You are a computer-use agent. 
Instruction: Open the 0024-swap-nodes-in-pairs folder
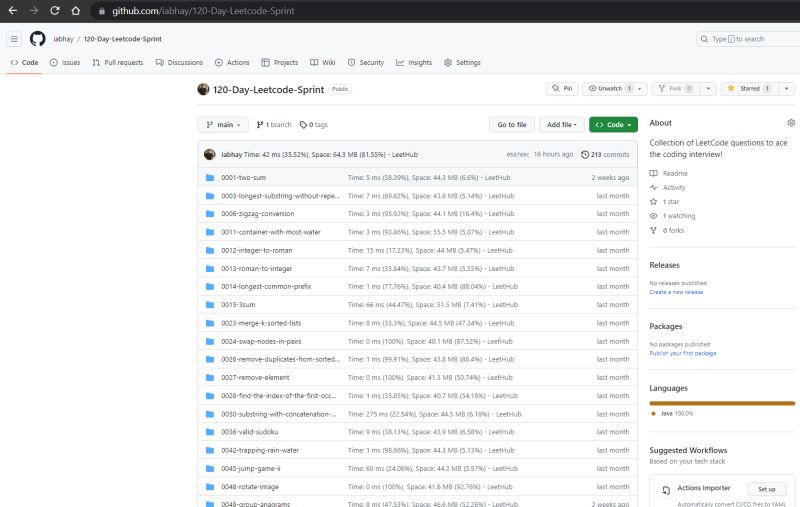[x=261, y=341]
